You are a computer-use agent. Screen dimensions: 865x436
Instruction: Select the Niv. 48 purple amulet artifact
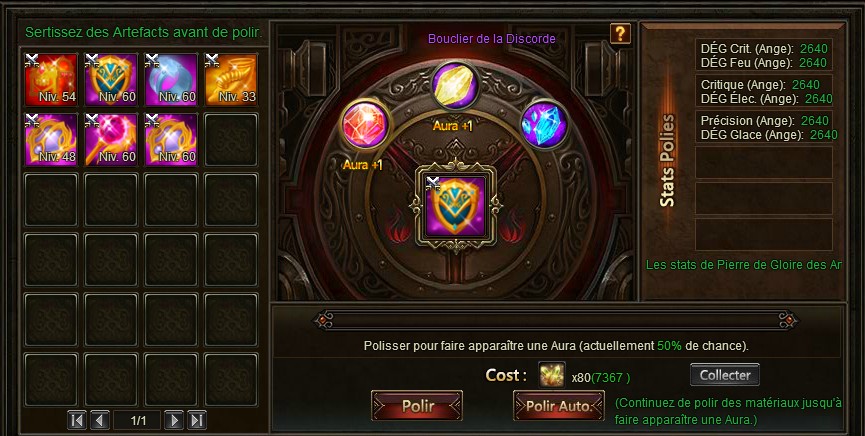click(x=51, y=139)
